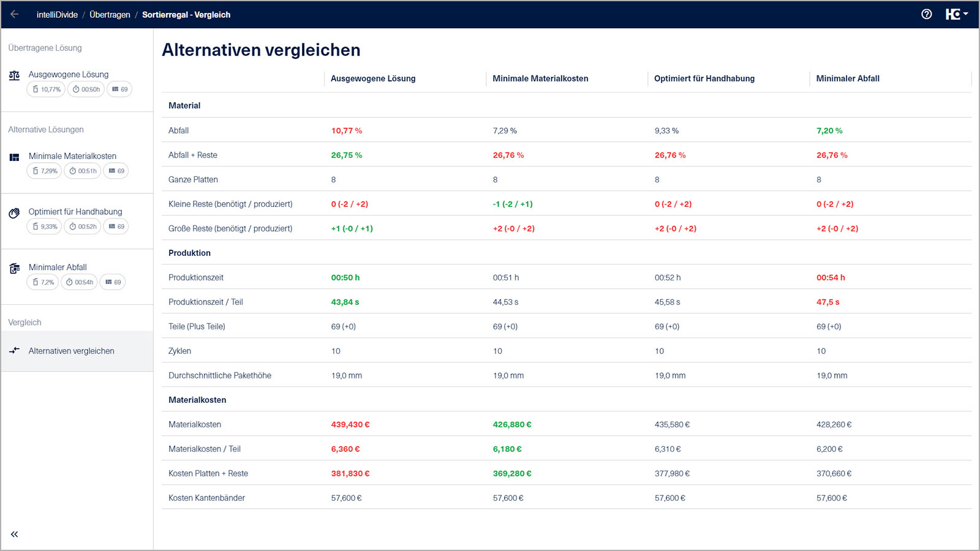
Task: Open the help question mark icon
Action: [926, 14]
